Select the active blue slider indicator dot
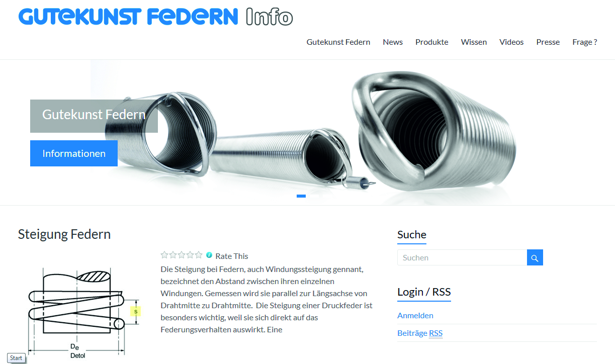 [301, 196]
